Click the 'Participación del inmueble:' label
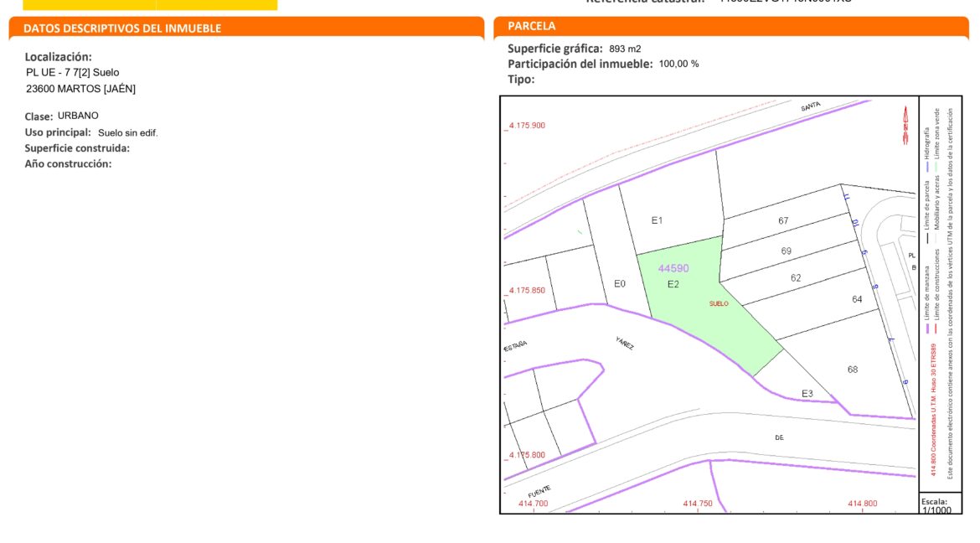The width and height of the screenshot is (980, 543). tap(580, 64)
